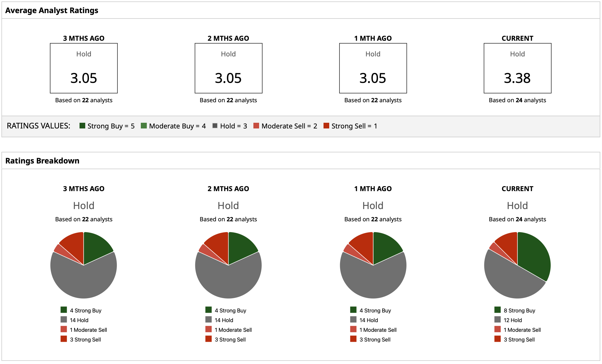This screenshot has height=364, width=602.
Task: Click the 8 Strong Buy legend marker
Action: pyautogui.click(x=498, y=310)
